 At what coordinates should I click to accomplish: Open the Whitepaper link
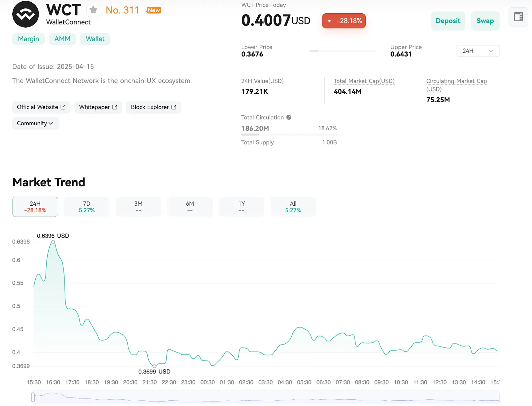98,107
